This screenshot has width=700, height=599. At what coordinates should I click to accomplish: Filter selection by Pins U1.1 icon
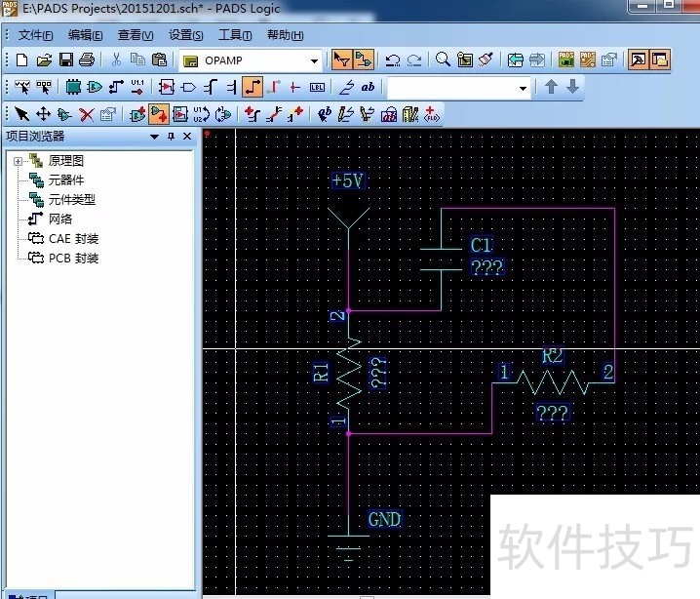[137, 87]
